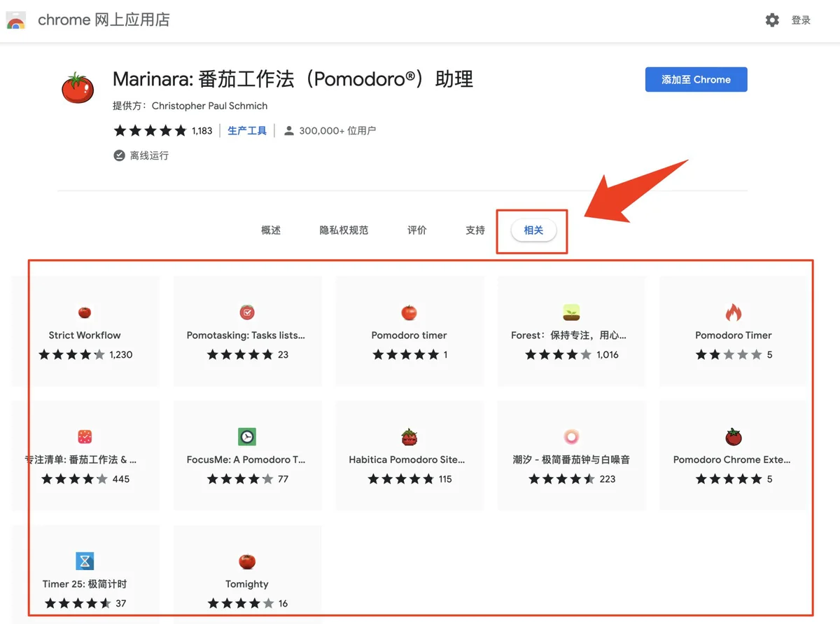This screenshot has height=624, width=840.
Task: Click the 'Pomodoro Chrome Exte...' title
Action: click(x=731, y=460)
